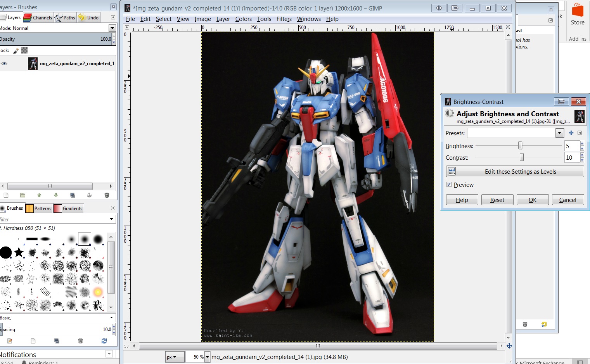Screen dimensions: 590x364
Task: Toggle lock alpha channel checkerboard icon
Action: pyautogui.click(x=24, y=50)
